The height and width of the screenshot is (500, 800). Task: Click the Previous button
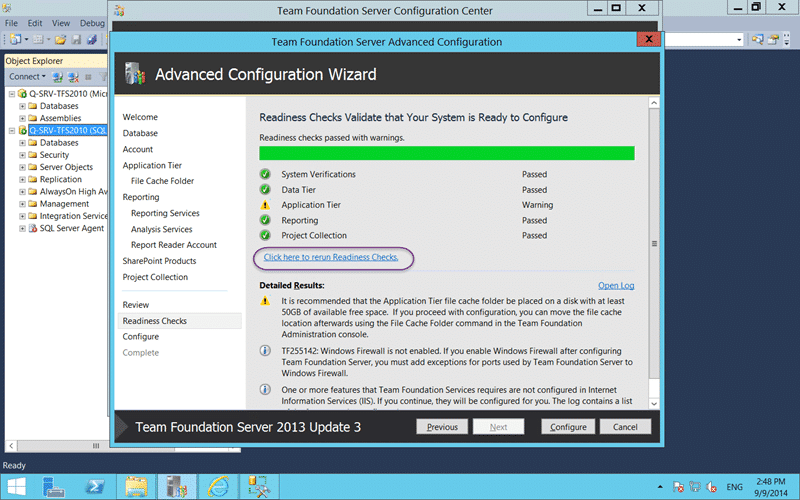(x=442, y=427)
